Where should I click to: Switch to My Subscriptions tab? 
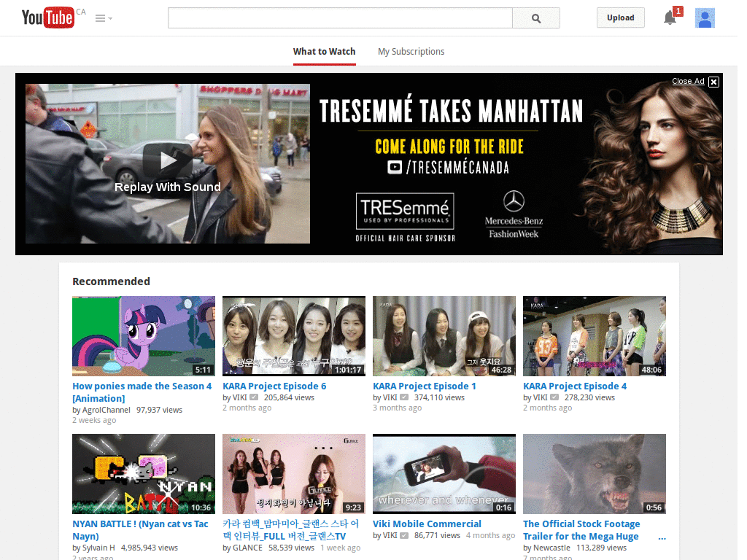[411, 52]
